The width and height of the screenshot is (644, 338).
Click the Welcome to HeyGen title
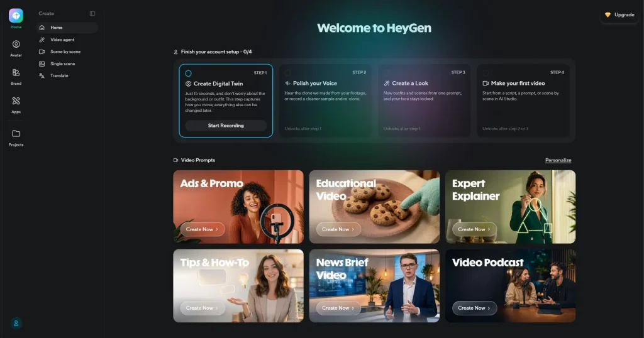tap(374, 28)
